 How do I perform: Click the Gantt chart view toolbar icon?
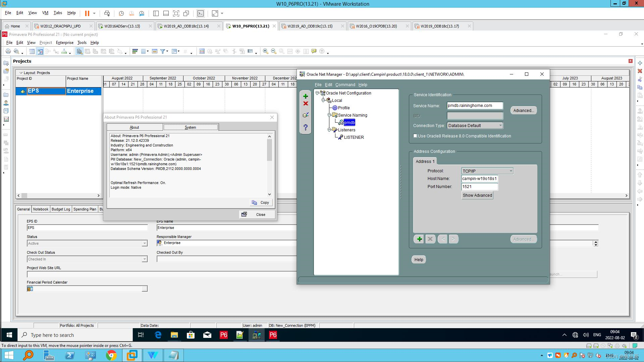40,51
